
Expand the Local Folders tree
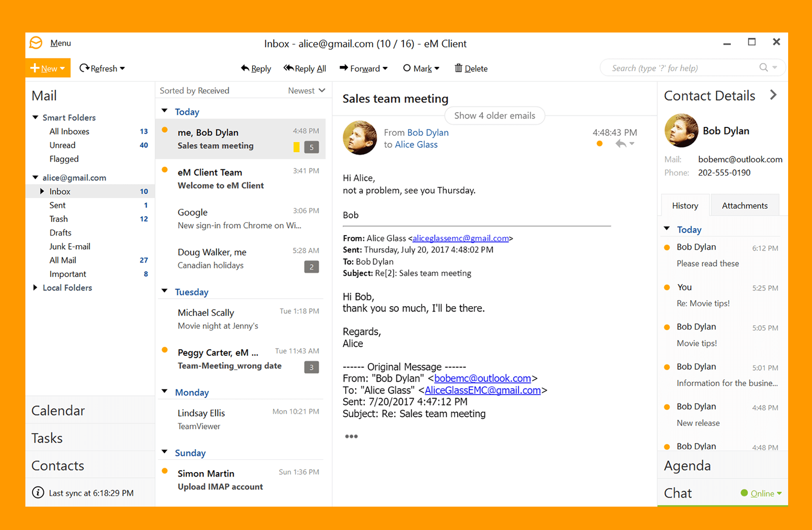(35, 287)
